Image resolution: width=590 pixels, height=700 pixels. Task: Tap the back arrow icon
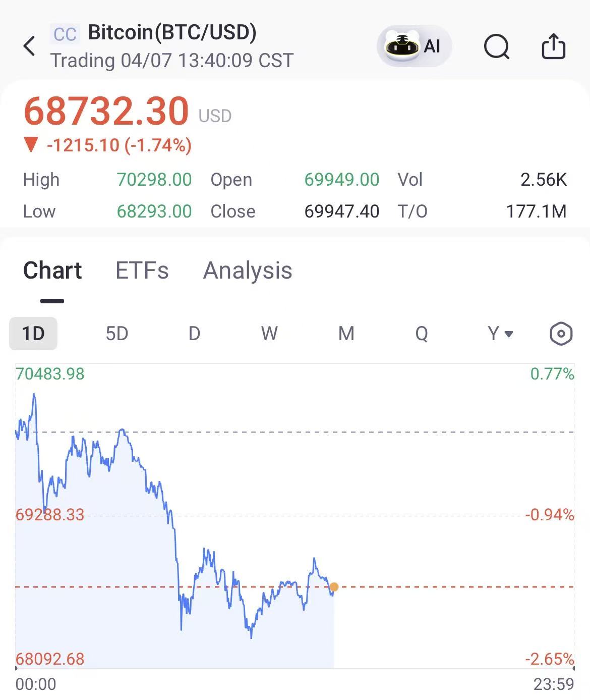(x=29, y=46)
